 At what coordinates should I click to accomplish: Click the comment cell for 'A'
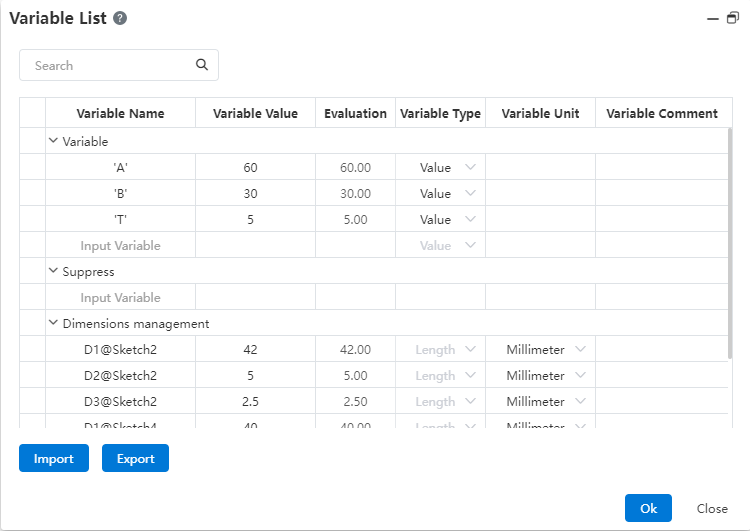point(662,167)
